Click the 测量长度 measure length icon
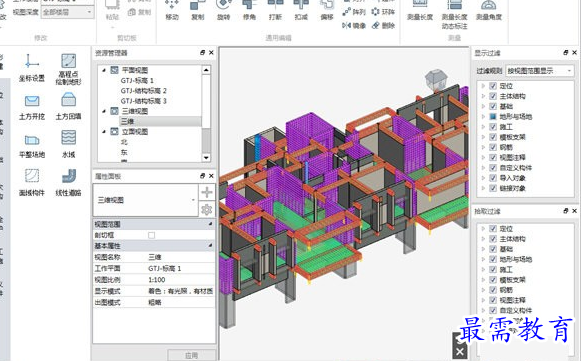 [419, 5]
